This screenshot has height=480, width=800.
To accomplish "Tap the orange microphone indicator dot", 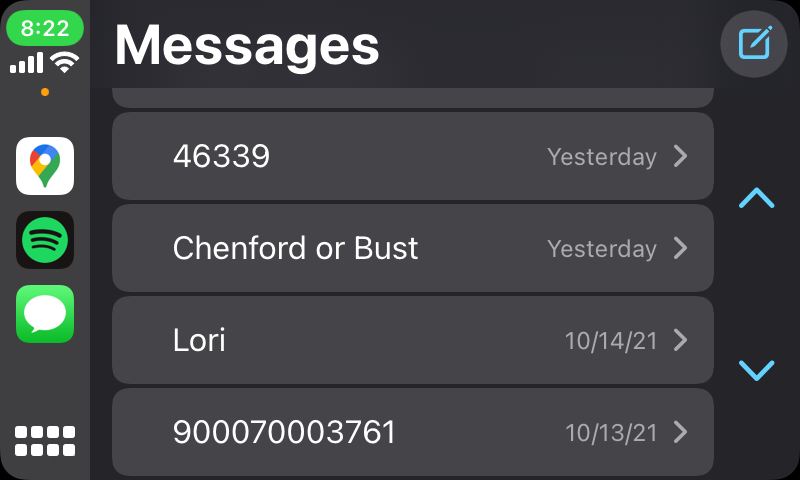I will pyautogui.click(x=45, y=92).
